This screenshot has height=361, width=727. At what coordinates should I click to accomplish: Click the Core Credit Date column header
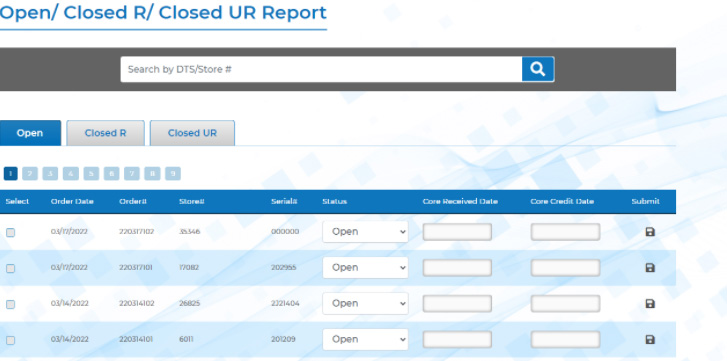[562, 202]
